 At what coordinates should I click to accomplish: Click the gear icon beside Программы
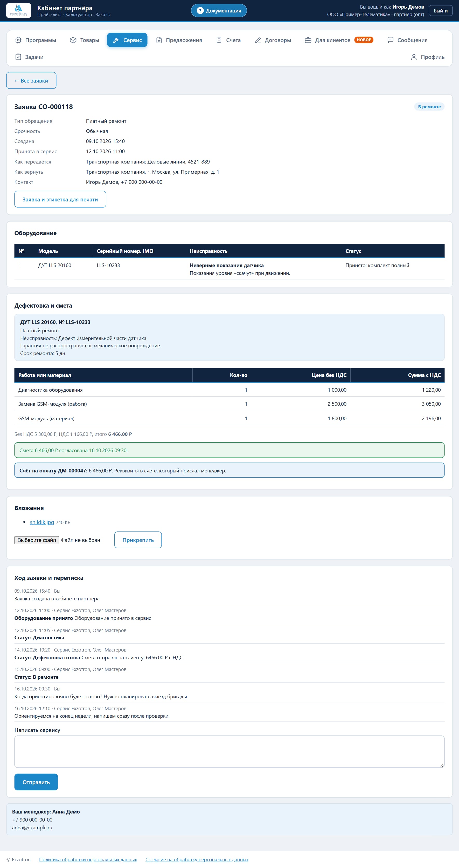[18, 40]
